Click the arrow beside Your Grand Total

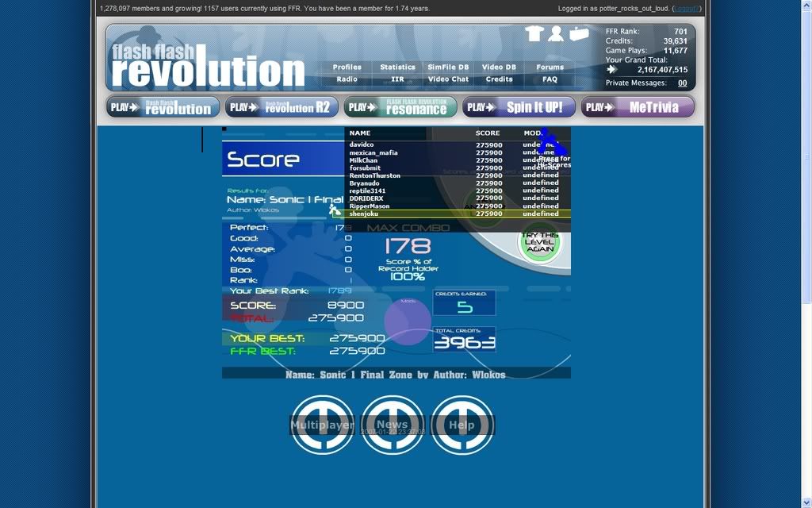click(612, 70)
